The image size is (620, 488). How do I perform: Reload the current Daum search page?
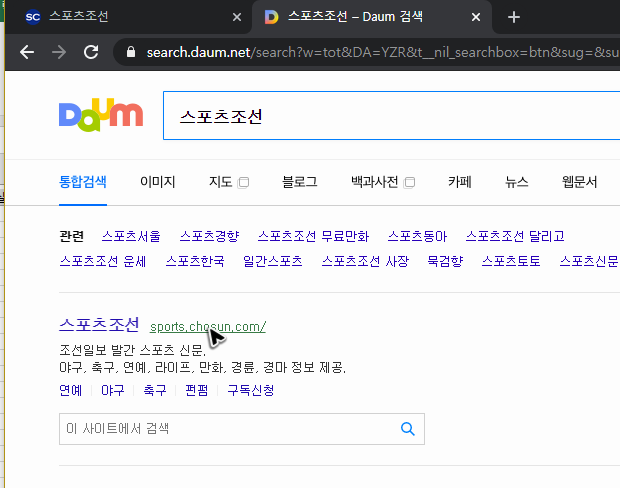[x=91, y=52]
